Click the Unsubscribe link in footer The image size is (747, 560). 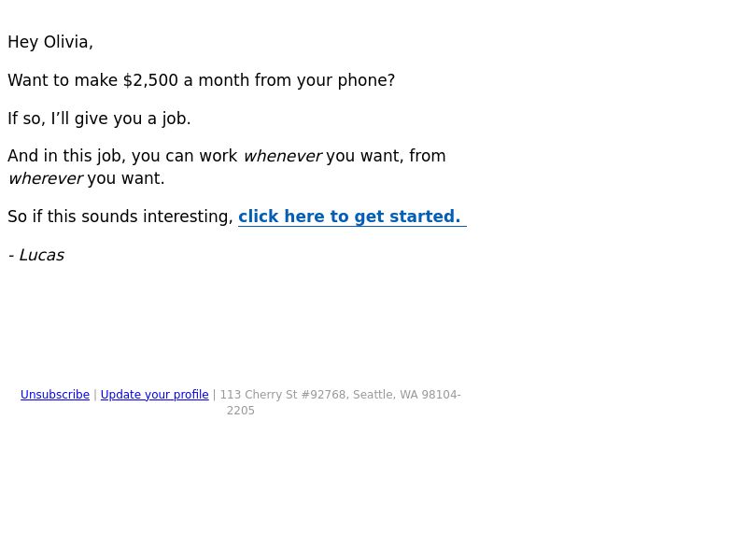pyautogui.click(x=55, y=395)
